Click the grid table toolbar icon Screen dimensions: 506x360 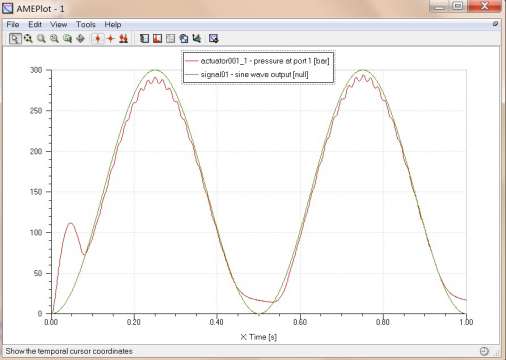(170, 39)
